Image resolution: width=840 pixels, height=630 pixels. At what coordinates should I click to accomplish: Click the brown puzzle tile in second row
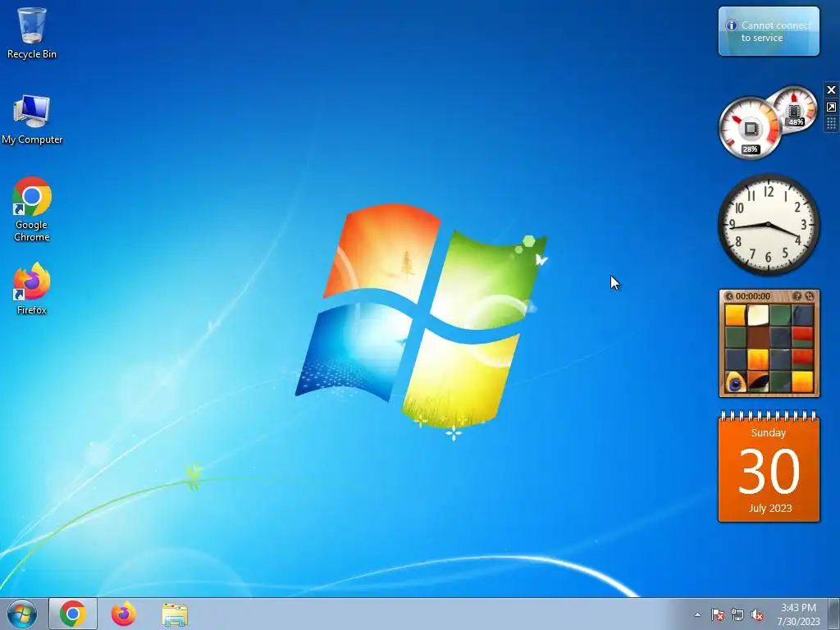(758, 337)
